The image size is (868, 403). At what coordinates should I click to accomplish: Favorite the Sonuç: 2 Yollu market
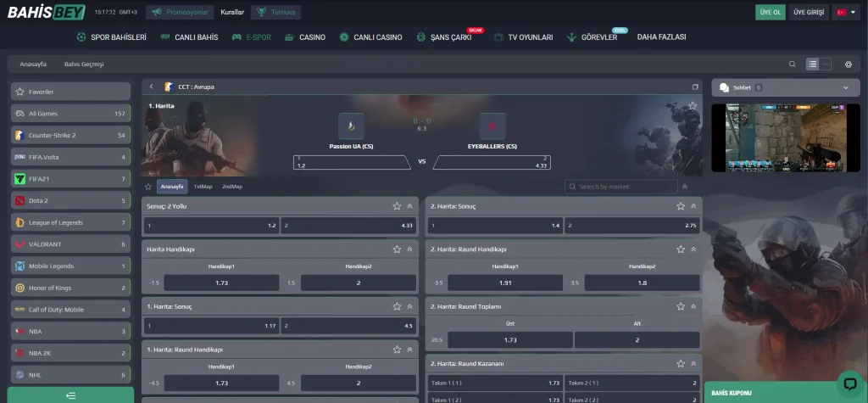tap(397, 206)
